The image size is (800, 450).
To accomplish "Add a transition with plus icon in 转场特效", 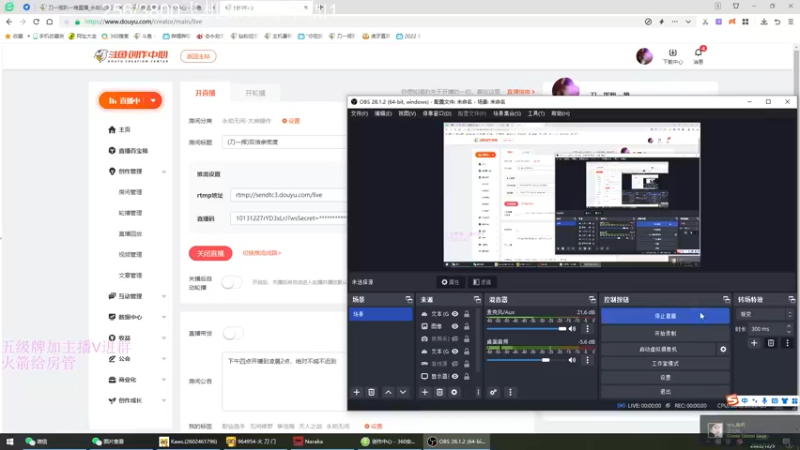I will (x=754, y=343).
